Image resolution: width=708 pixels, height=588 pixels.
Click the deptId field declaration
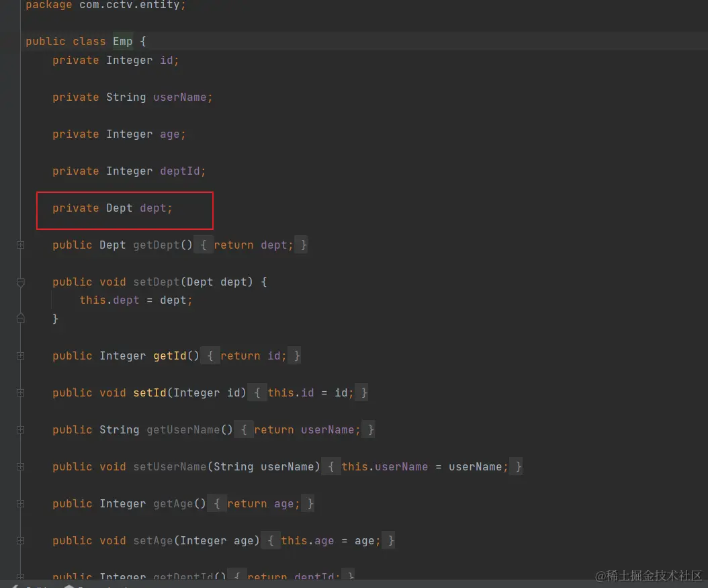(179, 171)
